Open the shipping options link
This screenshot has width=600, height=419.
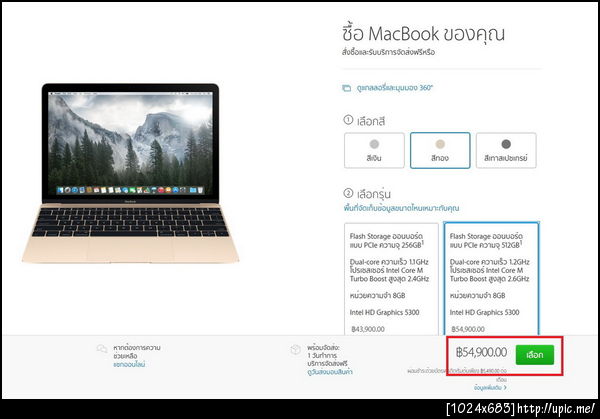pos(329,372)
